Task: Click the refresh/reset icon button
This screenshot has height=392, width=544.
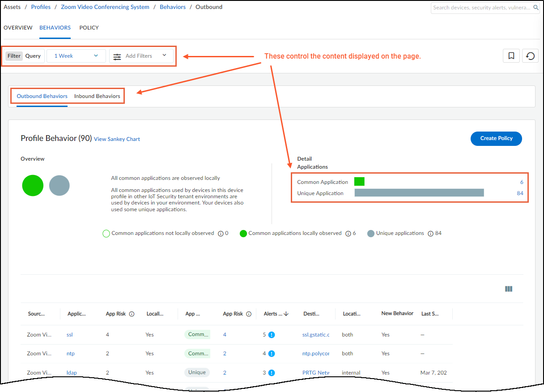Action: [x=530, y=56]
